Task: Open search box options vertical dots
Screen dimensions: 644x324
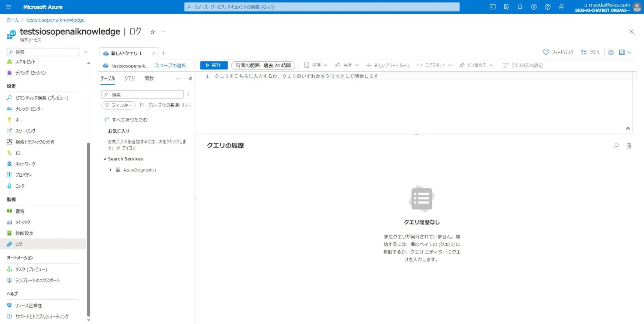Action: (x=188, y=95)
